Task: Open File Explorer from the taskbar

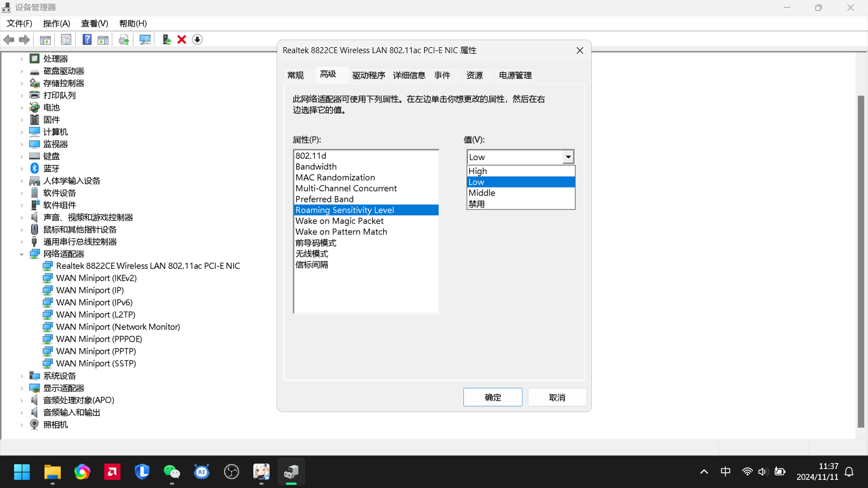Action: pyautogui.click(x=52, y=472)
